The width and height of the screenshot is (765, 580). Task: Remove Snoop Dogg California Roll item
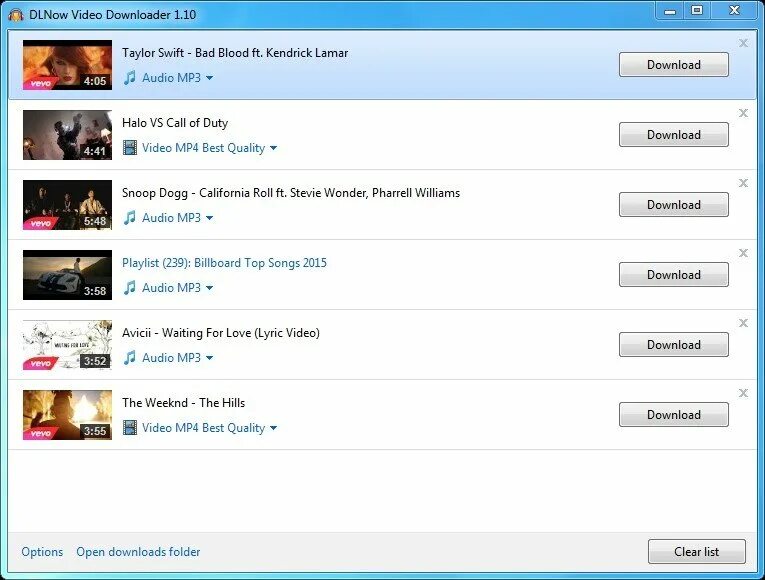[x=743, y=183]
